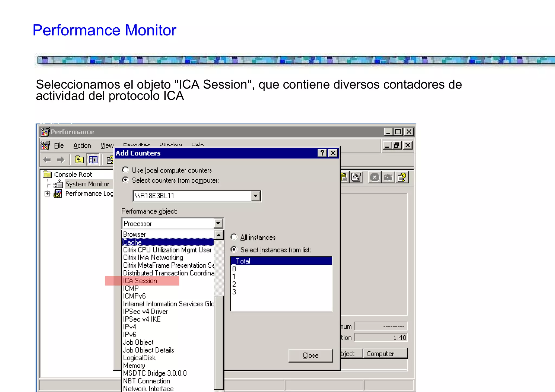Click the Freeze Display (red x) icon
This screenshot has height=392, width=555.
[x=375, y=177]
